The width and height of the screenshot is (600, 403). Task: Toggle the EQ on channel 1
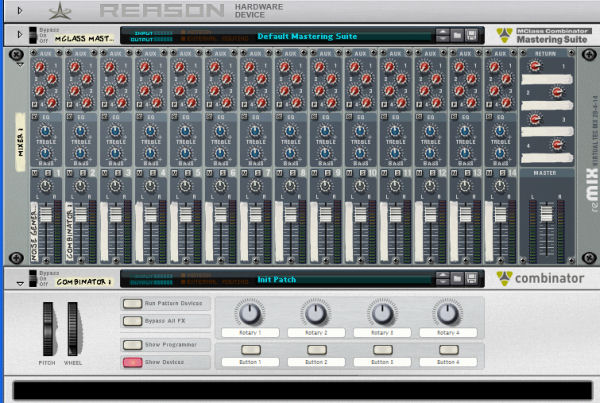(34, 116)
